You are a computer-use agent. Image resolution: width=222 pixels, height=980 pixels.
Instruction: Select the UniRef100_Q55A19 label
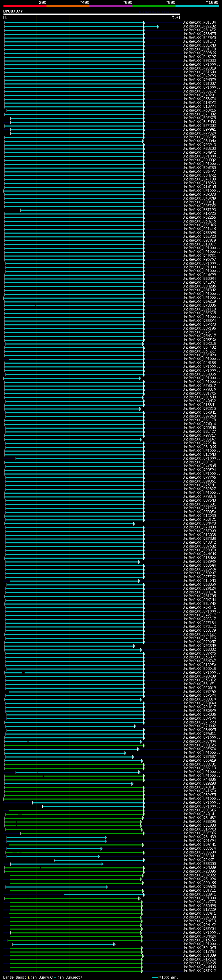(x=199, y=761)
